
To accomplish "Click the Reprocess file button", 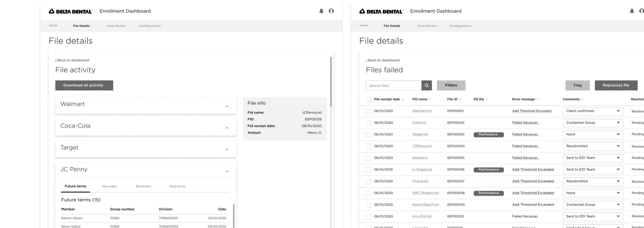I will [616, 85].
